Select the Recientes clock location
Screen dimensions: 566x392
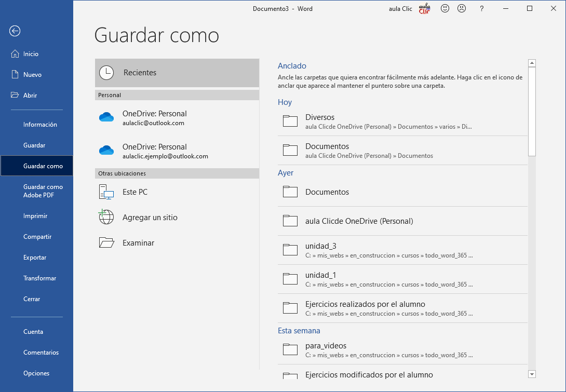click(177, 73)
